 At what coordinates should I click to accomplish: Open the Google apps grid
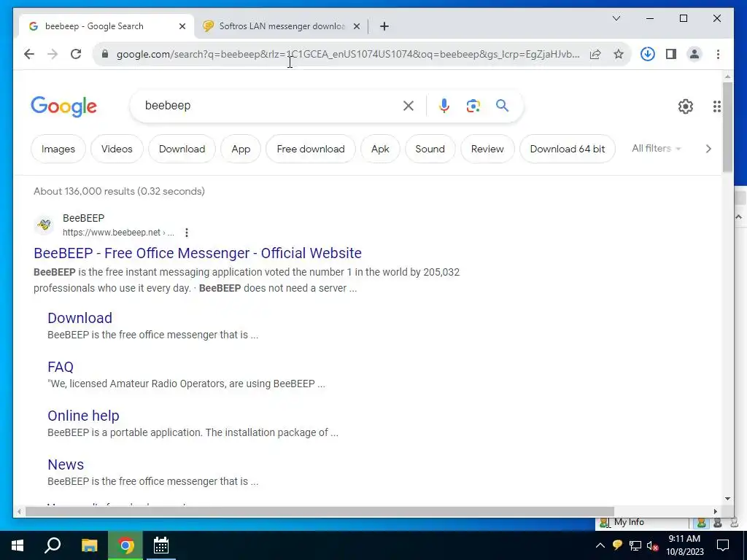[716, 106]
